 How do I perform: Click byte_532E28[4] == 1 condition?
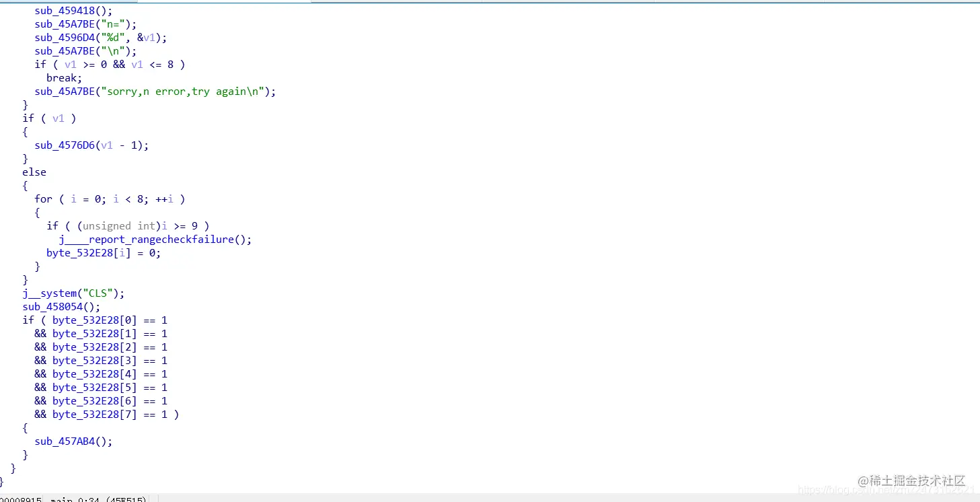pos(110,374)
